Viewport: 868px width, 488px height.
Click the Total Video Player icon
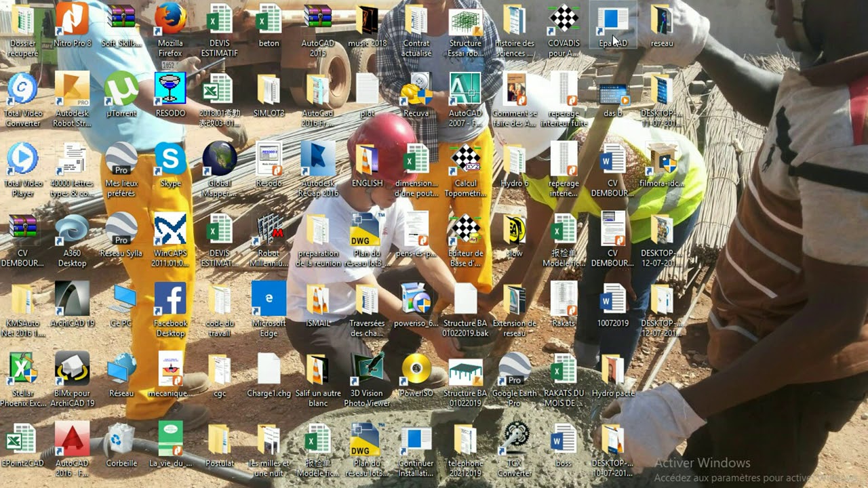pos(23,170)
